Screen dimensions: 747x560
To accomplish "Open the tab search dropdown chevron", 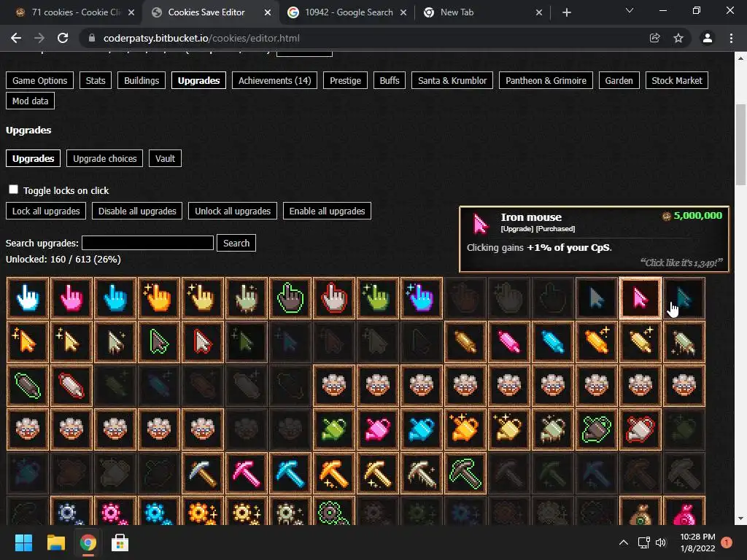I will 630,10.
